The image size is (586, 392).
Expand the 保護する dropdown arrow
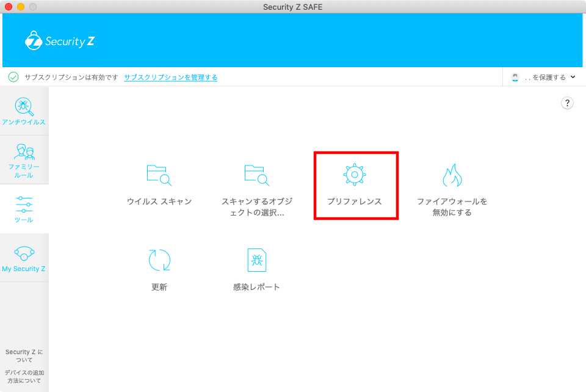573,78
